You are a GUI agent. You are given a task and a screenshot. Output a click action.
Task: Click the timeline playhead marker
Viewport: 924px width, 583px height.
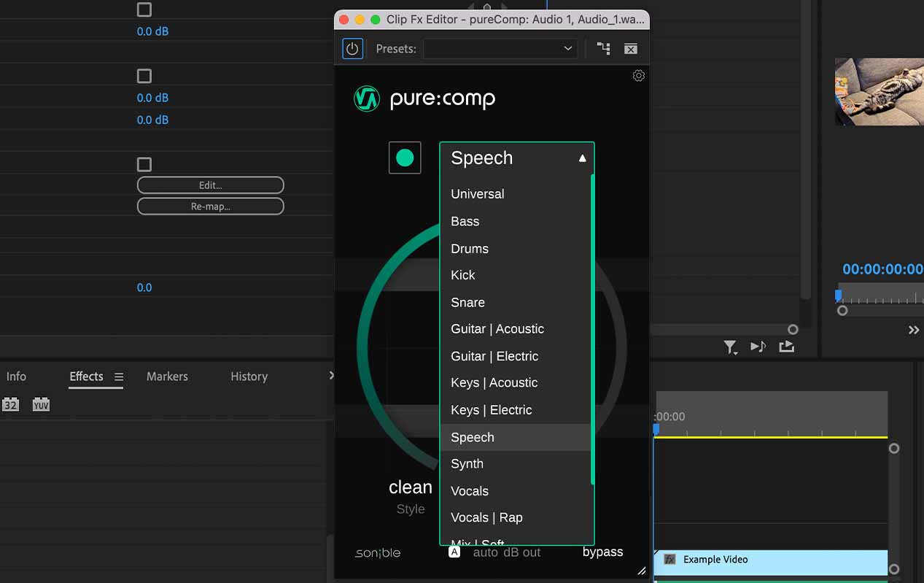[x=656, y=430]
